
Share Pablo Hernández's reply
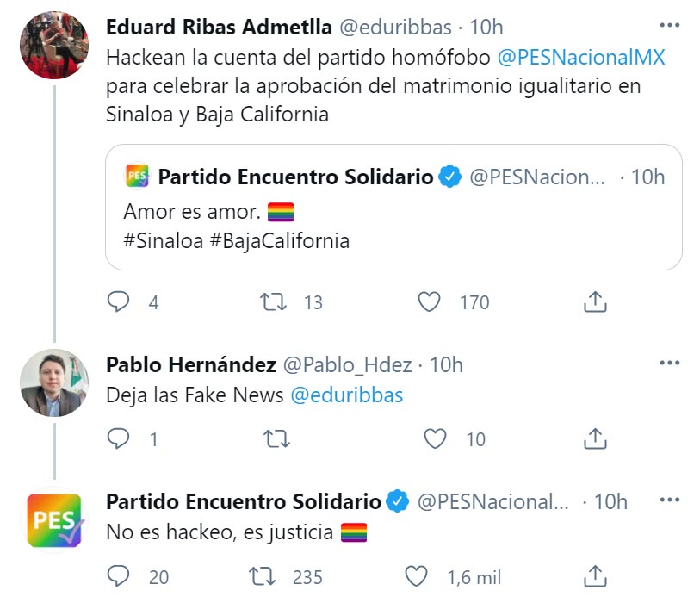(x=595, y=439)
